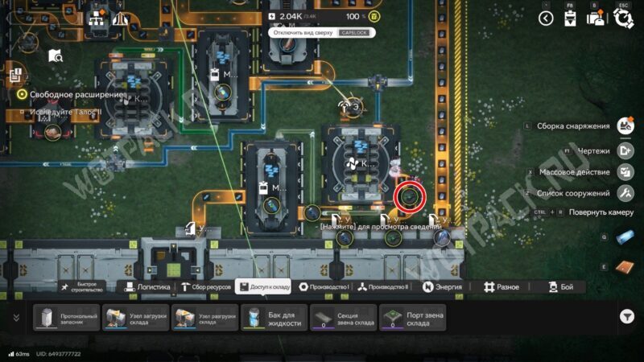Collapse the build bar with double chevron
The height and width of the screenshot is (362, 644).
(15, 317)
